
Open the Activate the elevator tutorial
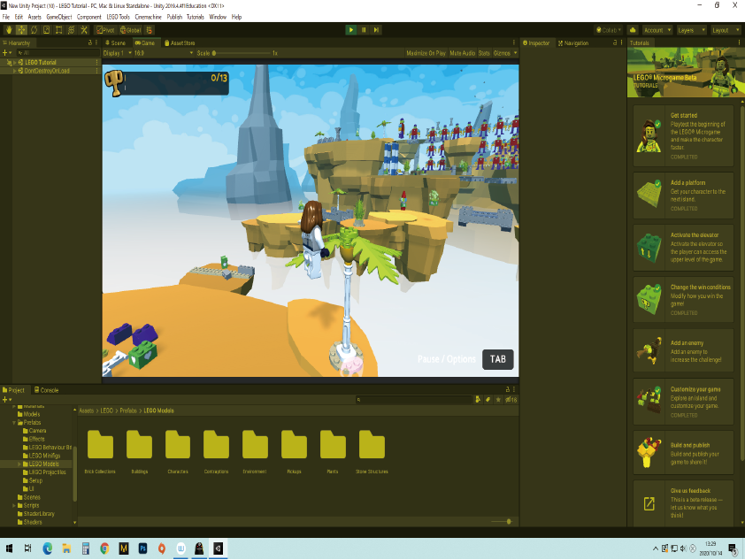(x=683, y=247)
